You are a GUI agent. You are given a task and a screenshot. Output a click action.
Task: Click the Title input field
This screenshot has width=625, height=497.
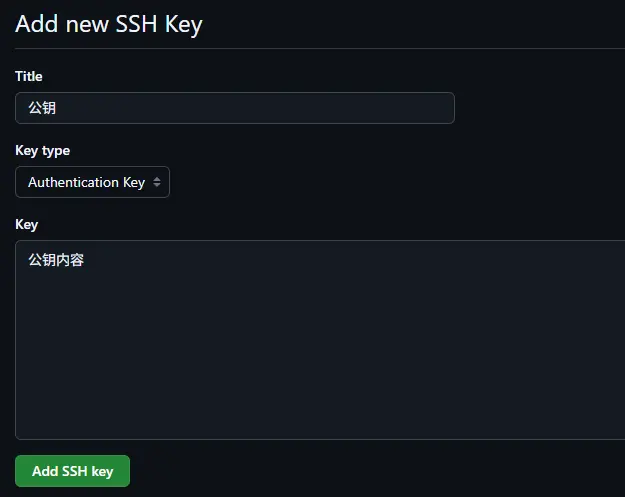pyautogui.click(x=235, y=108)
